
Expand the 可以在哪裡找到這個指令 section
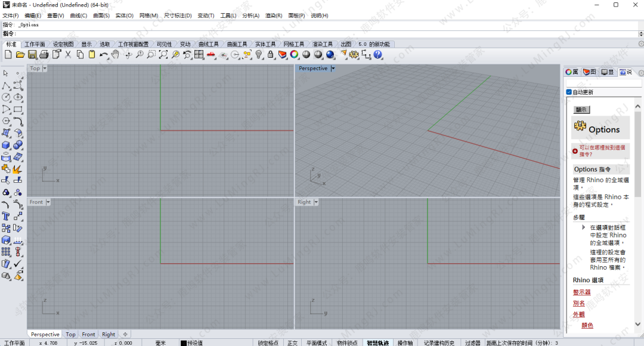[575, 151]
